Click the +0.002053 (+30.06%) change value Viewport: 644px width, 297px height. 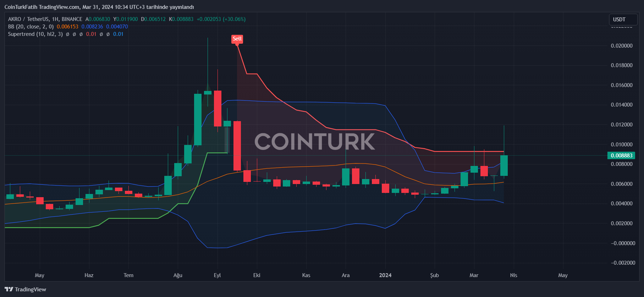(x=221, y=19)
